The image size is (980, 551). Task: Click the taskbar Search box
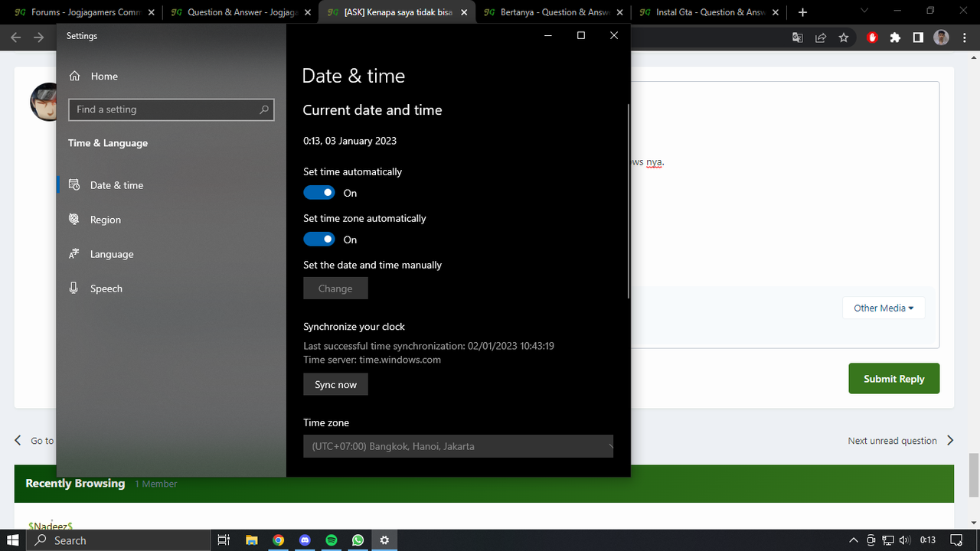click(119, 540)
